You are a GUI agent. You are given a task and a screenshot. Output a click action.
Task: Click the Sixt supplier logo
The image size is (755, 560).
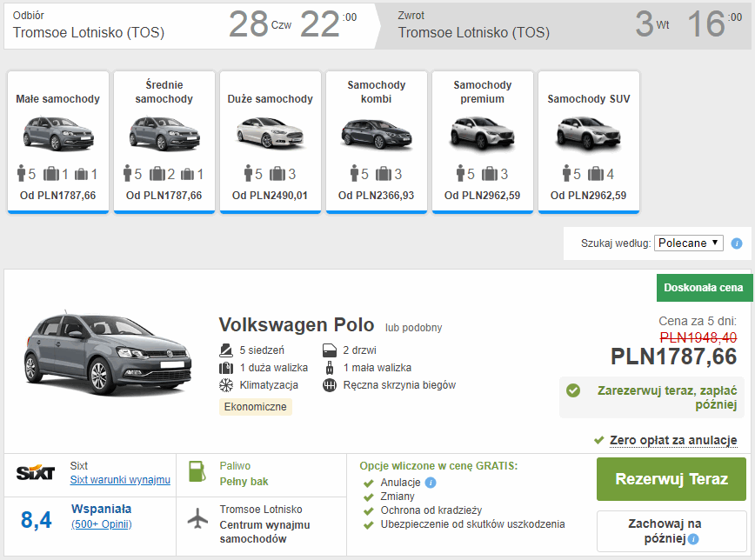point(36,473)
